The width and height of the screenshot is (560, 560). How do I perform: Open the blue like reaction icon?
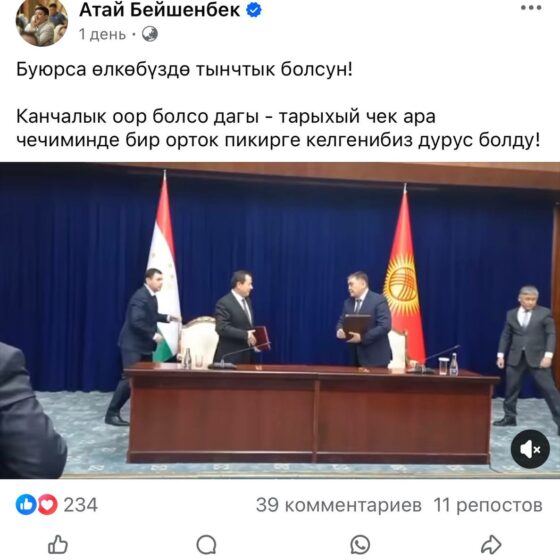click(x=26, y=505)
